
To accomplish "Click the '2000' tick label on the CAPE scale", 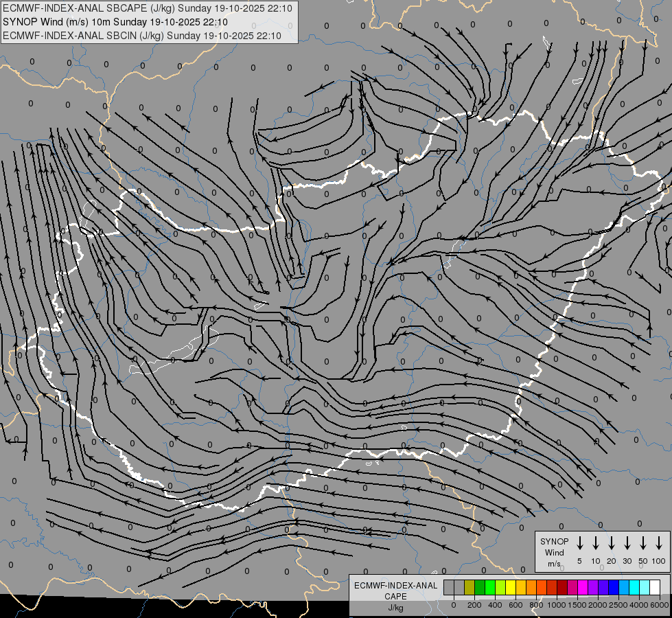I will coord(597,605).
